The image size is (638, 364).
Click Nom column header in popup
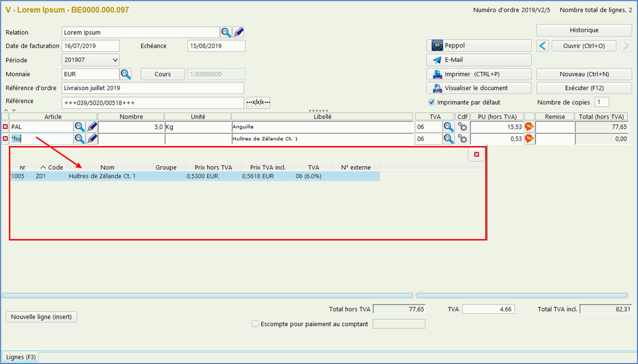pos(107,167)
